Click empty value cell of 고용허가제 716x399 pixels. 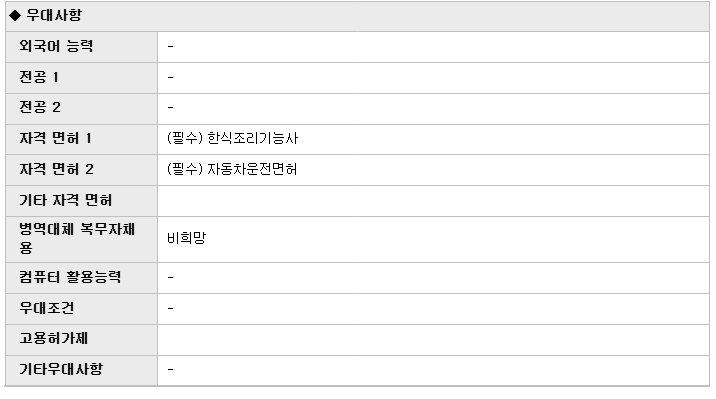(x=433, y=340)
